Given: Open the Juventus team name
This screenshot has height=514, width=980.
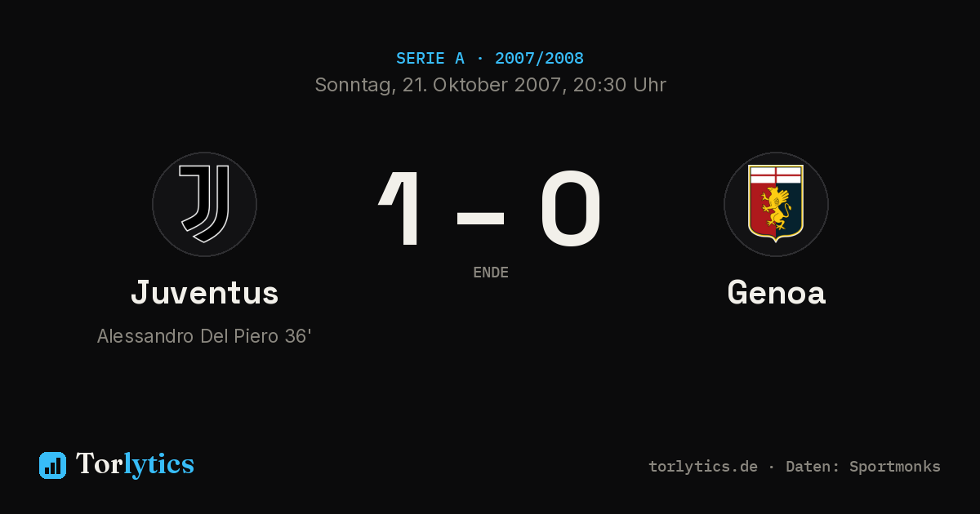Looking at the screenshot, I should click(204, 293).
